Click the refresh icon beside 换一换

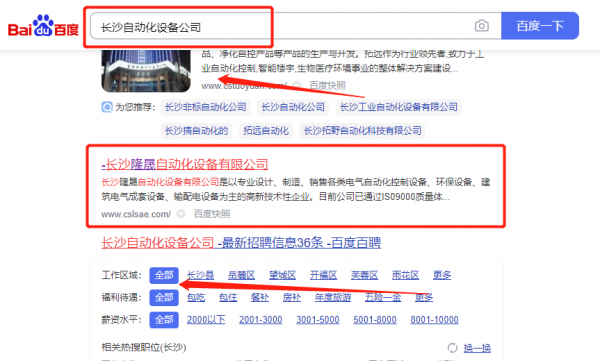tap(452, 348)
